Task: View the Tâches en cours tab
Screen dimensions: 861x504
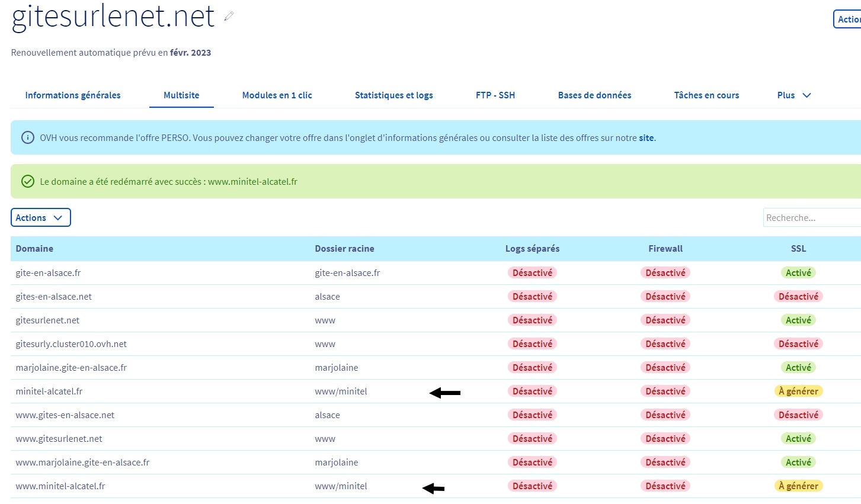Action: coord(706,95)
